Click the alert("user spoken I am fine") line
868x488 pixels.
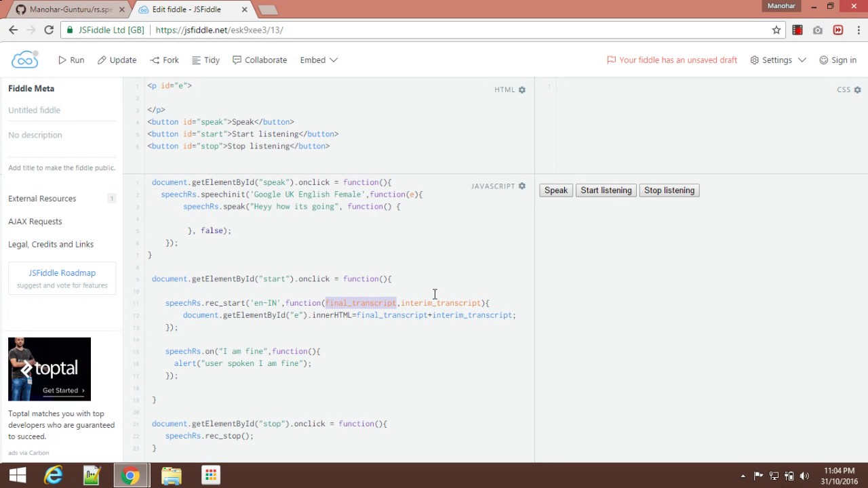click(243, 363)
